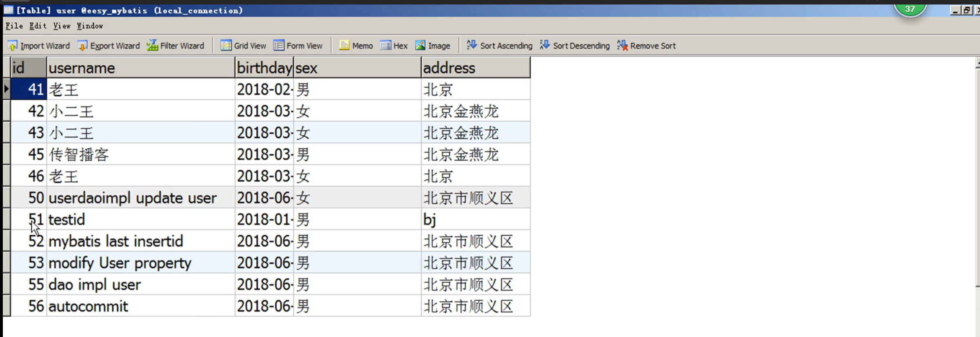Switch to Grid View
The height and width of the screenshot is (337, 980).
(x=243, y=46)
